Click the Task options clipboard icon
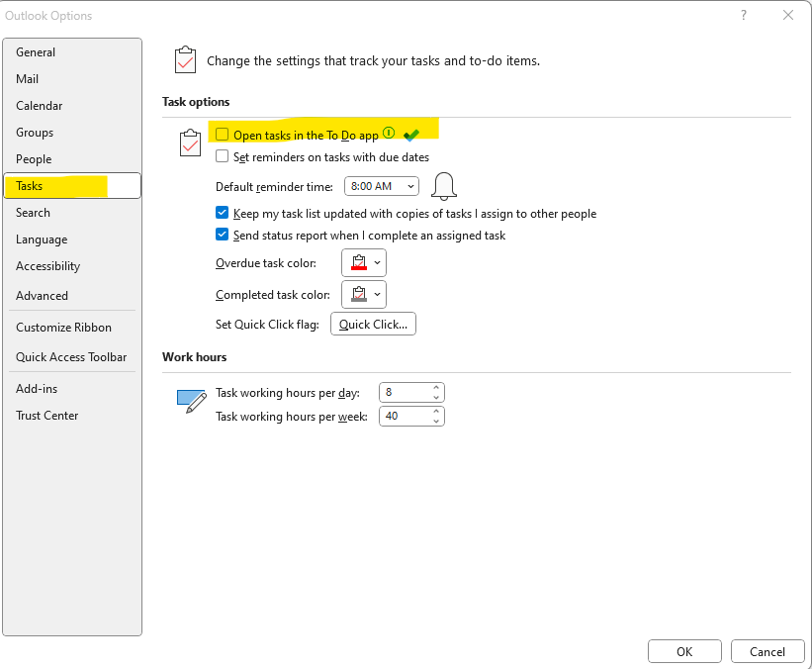The height and width of the screenshot is (669, 812). (x=190, y=143)
